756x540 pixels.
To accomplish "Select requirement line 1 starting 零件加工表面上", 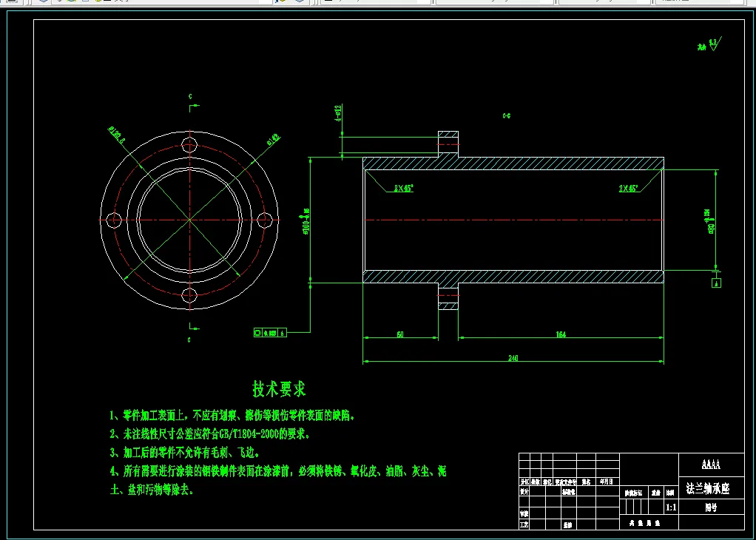I will pos(232,415).
